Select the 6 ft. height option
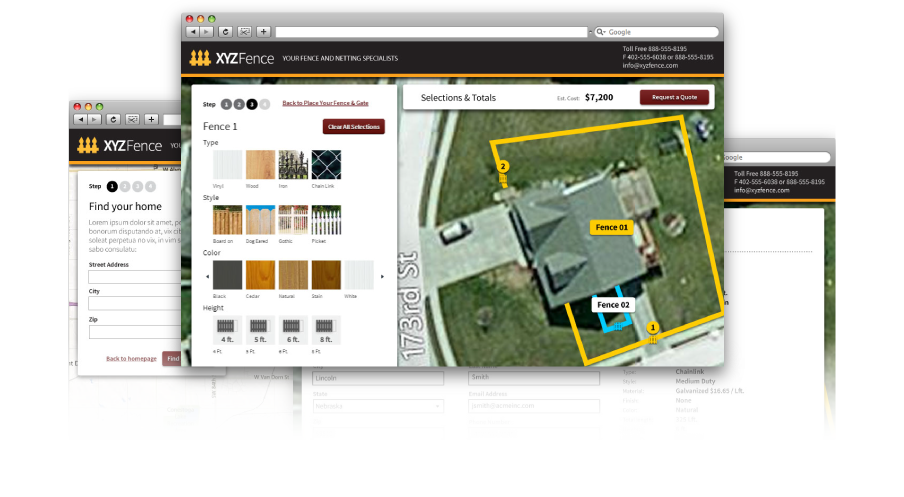Viewport: 904px width, 497px height. point(292,330)
